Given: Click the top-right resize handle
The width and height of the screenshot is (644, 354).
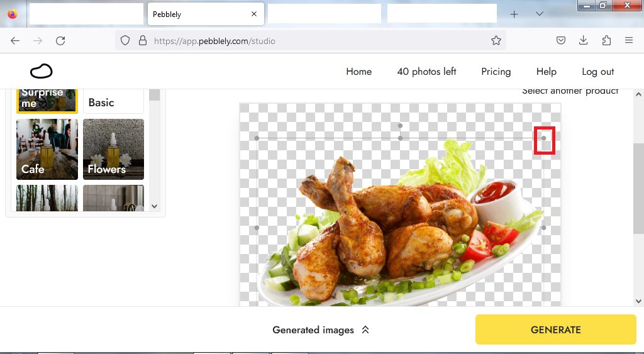Looking at the screenshot, I should click(x=544, y=138).
